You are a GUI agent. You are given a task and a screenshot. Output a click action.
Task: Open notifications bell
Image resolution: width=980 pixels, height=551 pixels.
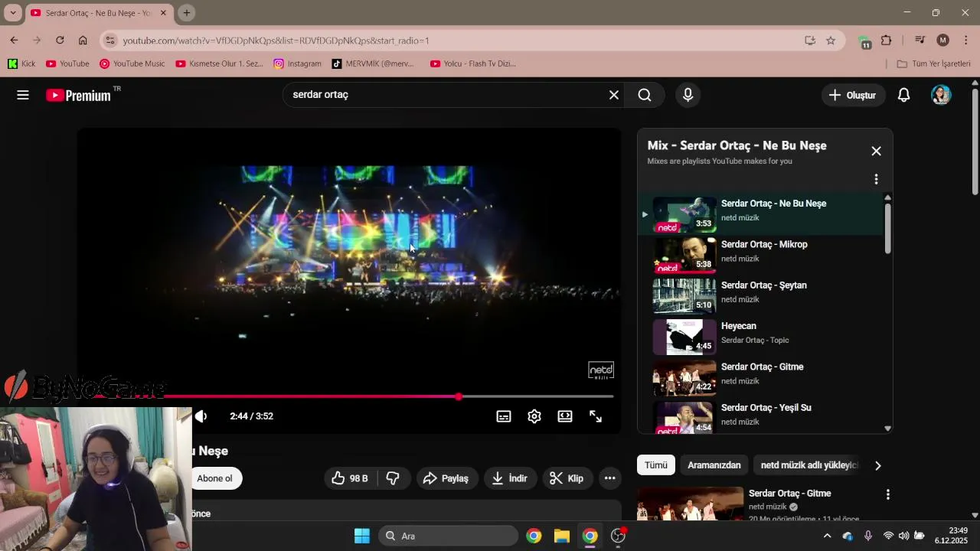pyautogui.click(x=903, y=95)
